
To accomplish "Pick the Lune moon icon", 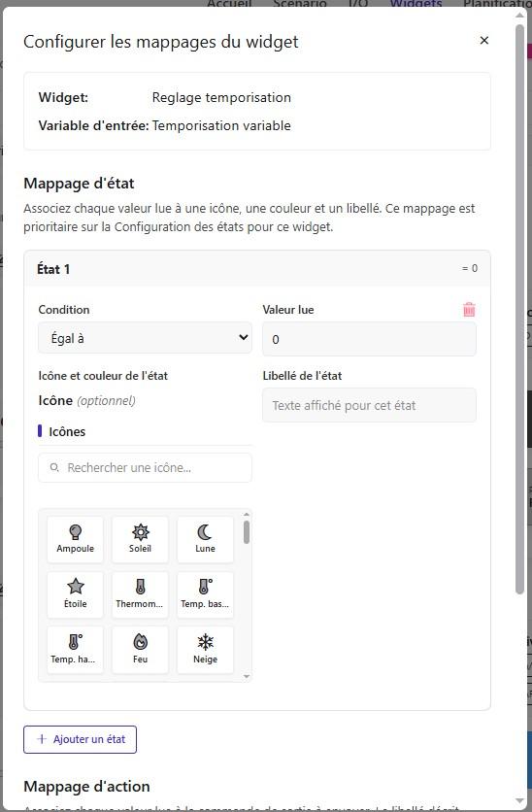I will pyautogui.click(x=205, y=539).
